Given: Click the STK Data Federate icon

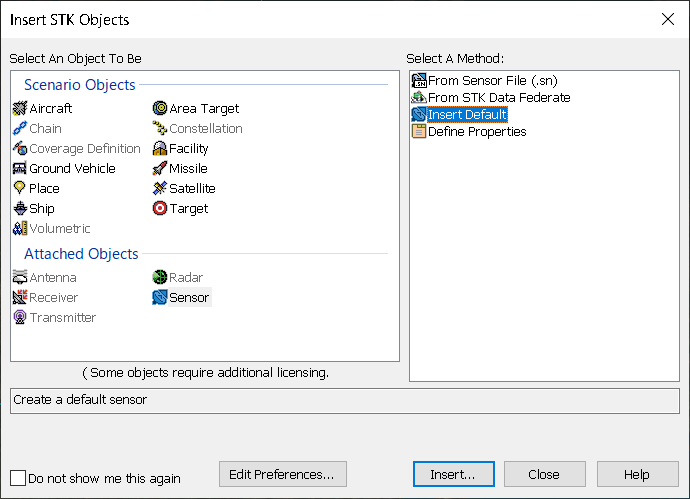Looking at the screenshot, I should click(x=419, y=97).
